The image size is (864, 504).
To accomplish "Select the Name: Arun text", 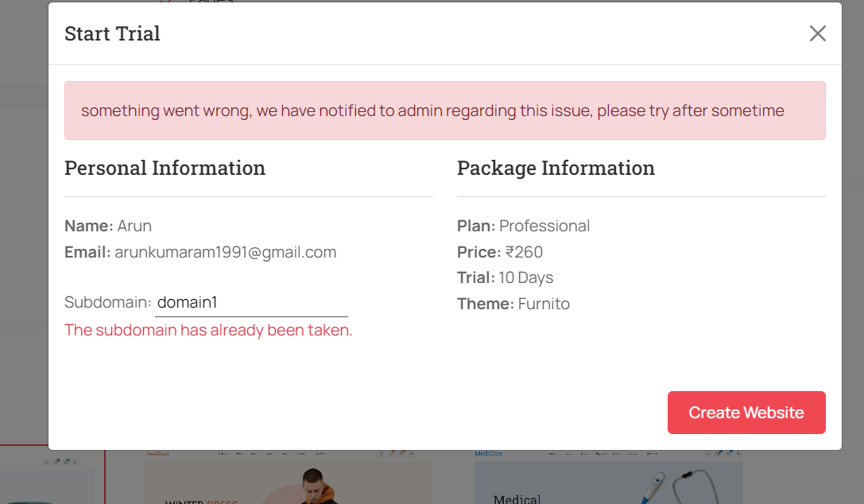I will (x=108, y=226).
